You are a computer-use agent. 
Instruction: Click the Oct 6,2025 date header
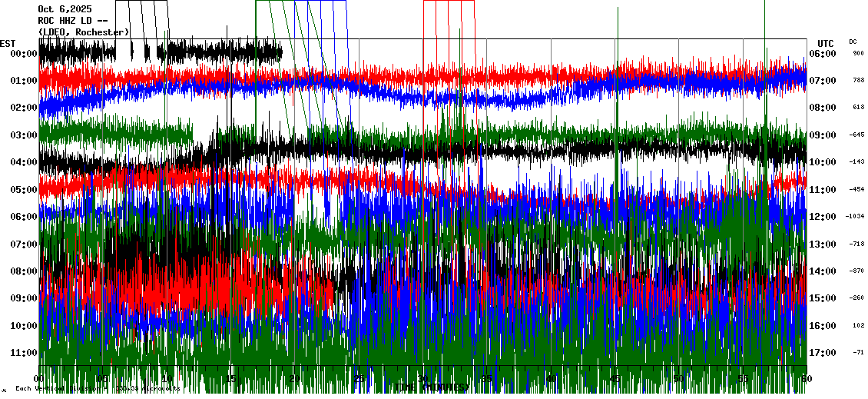[65, 9]
